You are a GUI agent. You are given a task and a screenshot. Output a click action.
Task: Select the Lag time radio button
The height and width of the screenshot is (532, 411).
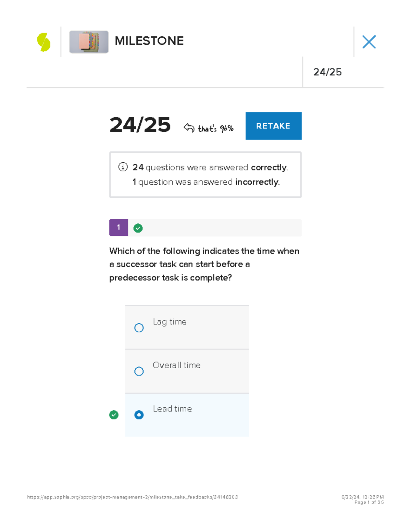(x=139, y=328)
